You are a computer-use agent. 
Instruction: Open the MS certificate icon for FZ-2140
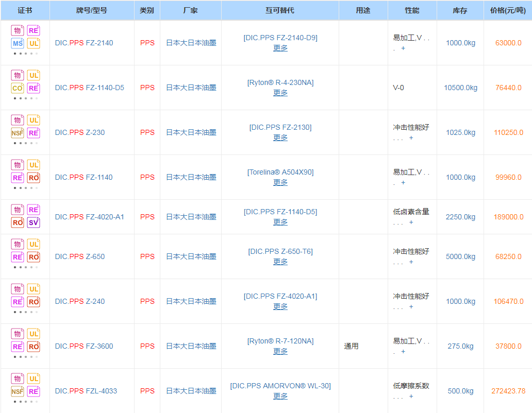tap(18, 44)
